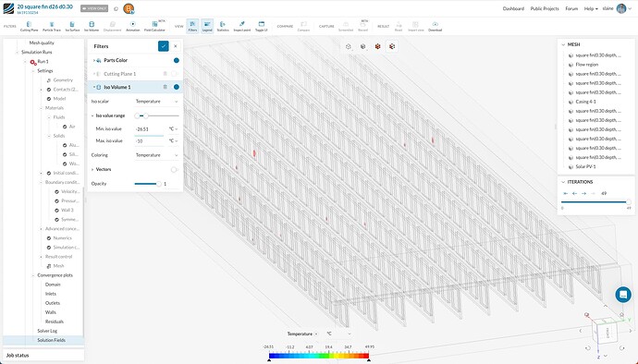This screenshot has height=364, width=638.
Task: Open the Field Calculator
Action: tap(154, 27)
